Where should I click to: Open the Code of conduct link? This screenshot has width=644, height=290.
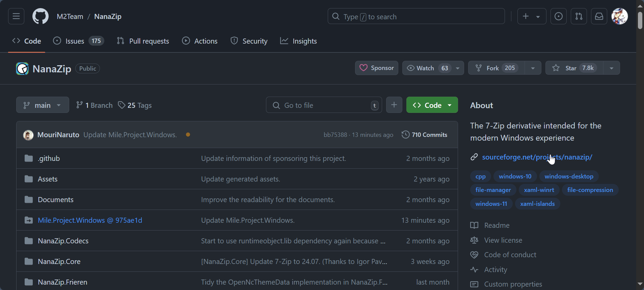pos(510,255)
